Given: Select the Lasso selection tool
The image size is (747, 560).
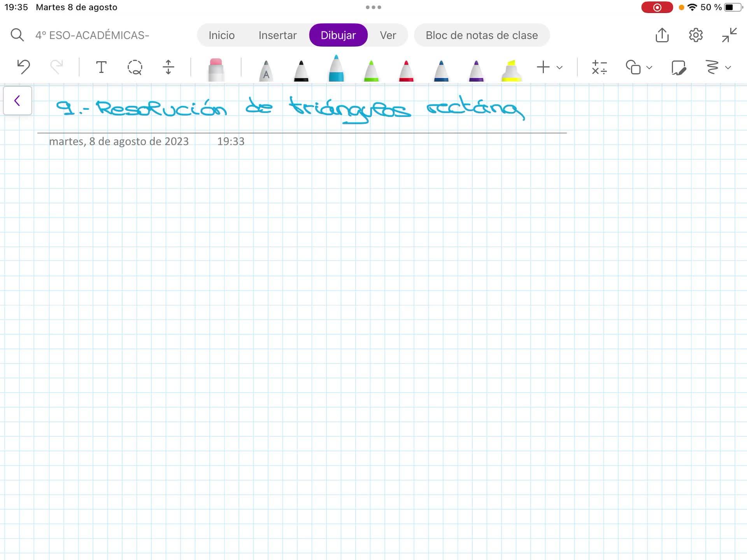Looking at the screenshot, I should (x=135, y=67).
